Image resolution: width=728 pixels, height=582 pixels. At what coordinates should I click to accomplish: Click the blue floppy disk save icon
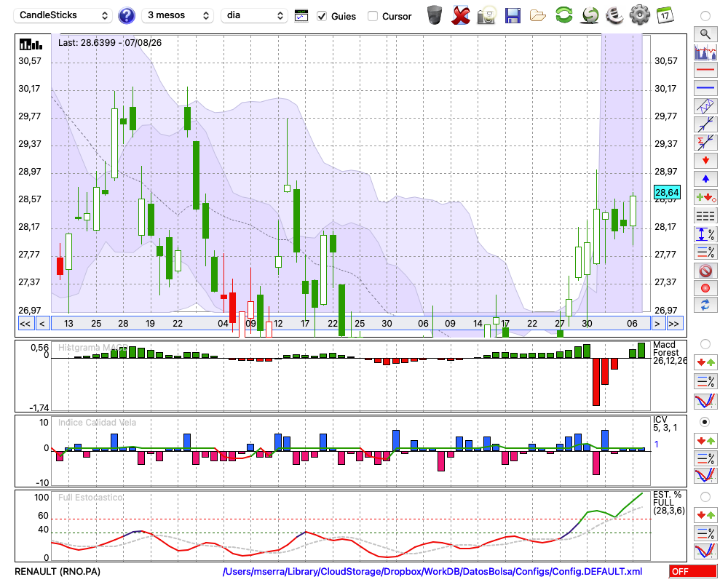[x=513, y=16]
